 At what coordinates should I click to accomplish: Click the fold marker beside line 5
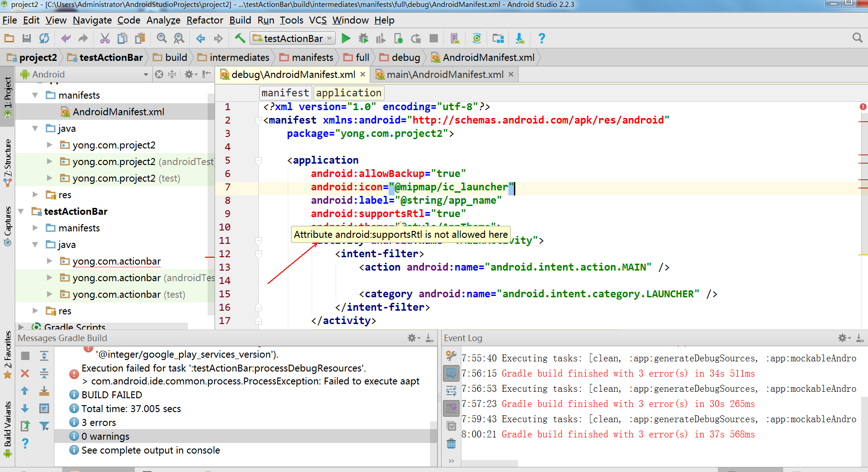coord(258,160)
